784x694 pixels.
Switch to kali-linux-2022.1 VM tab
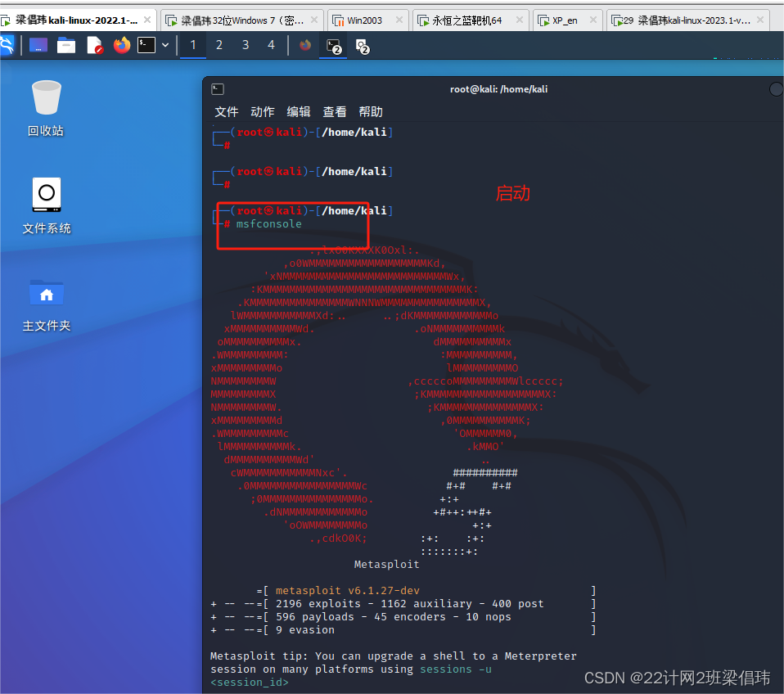tap(77, 20)
